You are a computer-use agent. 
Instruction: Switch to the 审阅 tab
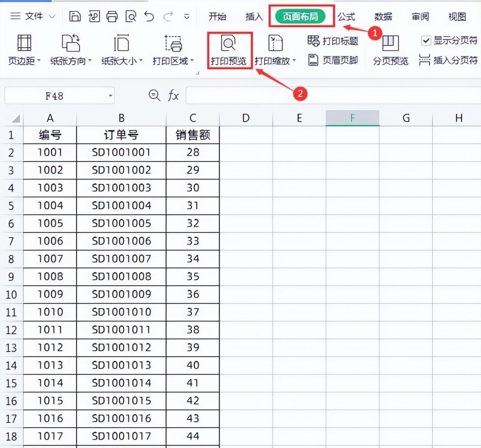(420, 17)
